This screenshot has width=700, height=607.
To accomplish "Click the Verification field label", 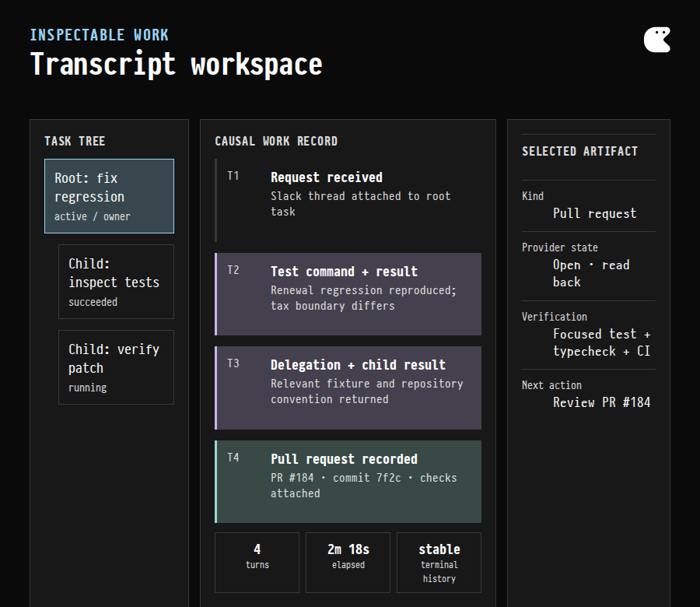I will (x=555, y=317).
